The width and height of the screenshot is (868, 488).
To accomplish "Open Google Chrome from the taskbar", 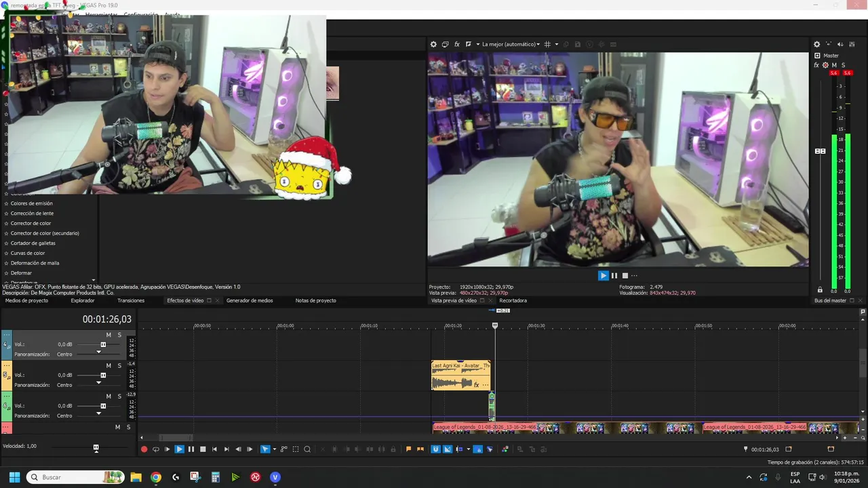I will coord(156,477).
